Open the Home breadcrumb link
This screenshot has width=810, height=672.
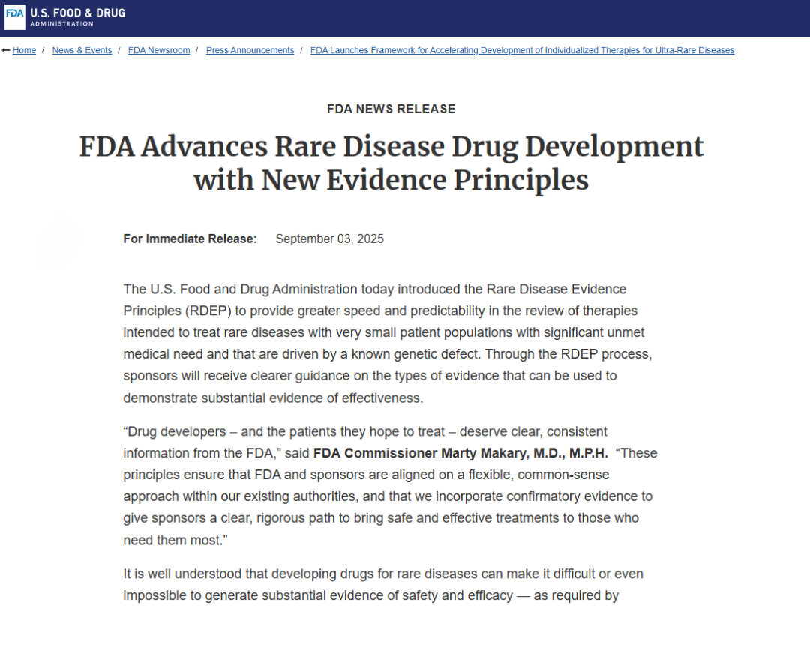pos(24,50)
